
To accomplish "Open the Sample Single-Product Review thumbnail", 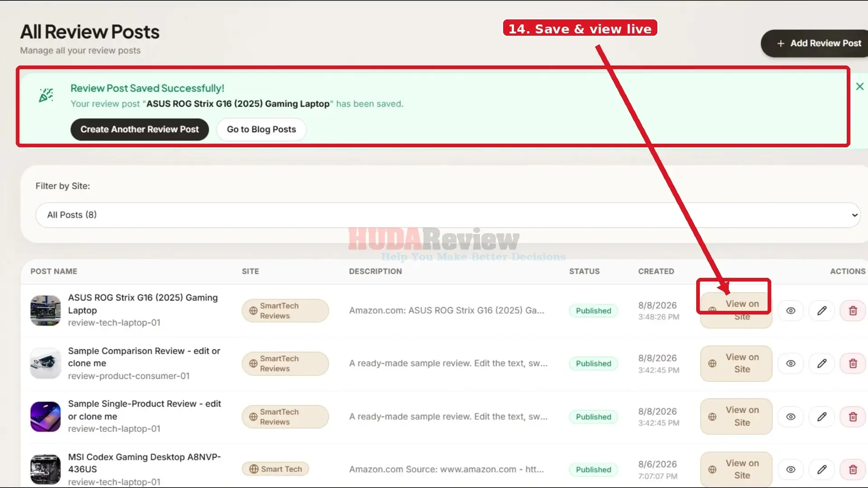I will coord(46,417).
